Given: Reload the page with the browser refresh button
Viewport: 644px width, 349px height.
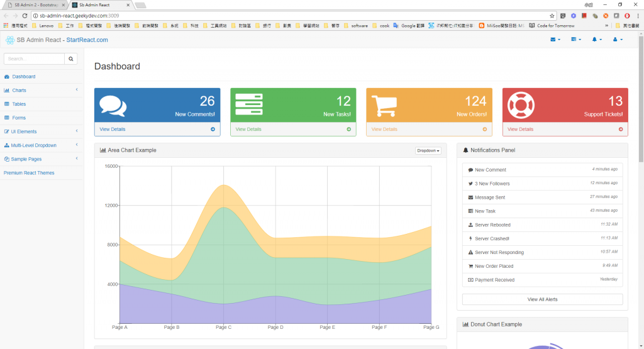Looking at the screenshot, I should (25, 16).
